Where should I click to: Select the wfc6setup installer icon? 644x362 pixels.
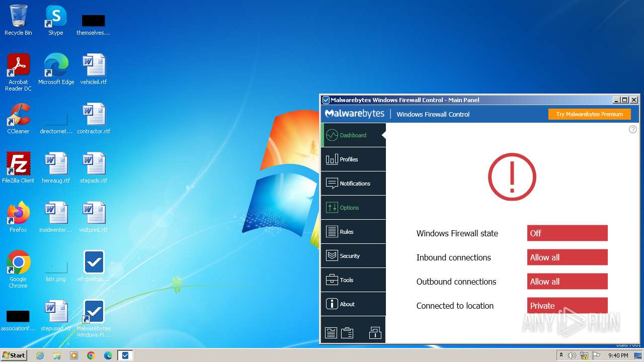click(x=94, y=266)
